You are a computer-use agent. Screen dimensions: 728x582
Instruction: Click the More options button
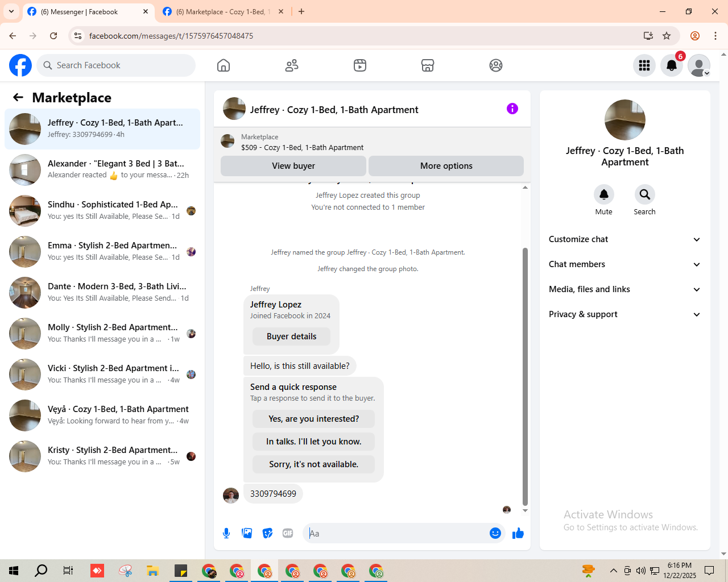click(446, 166)
